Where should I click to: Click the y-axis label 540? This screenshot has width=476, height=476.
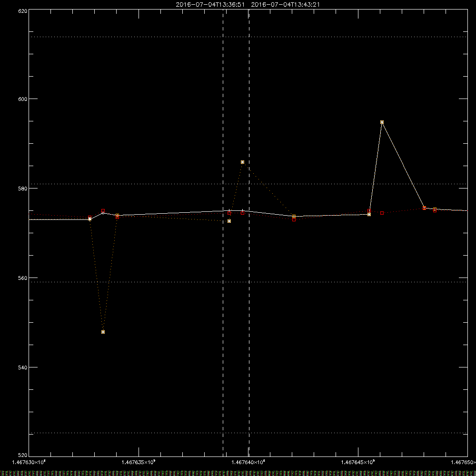point(23,367)
